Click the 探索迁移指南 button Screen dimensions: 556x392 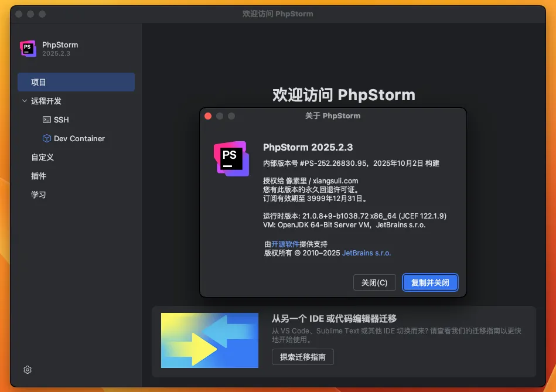(302, 356)
